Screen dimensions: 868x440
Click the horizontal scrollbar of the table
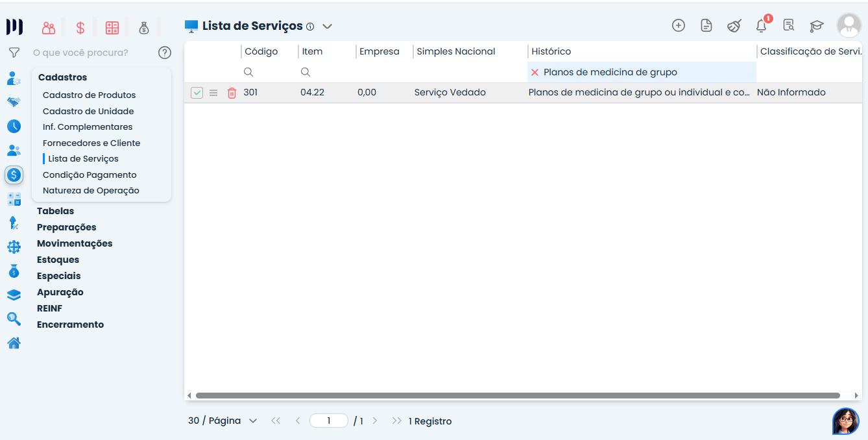point(518,395)
